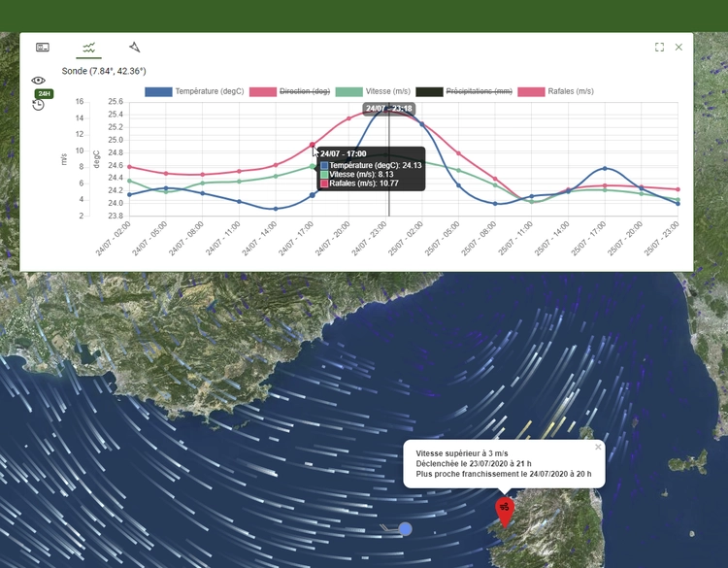728x568 pixels.
Task: Switch to the line chart tab
Action: click(88, 47)
